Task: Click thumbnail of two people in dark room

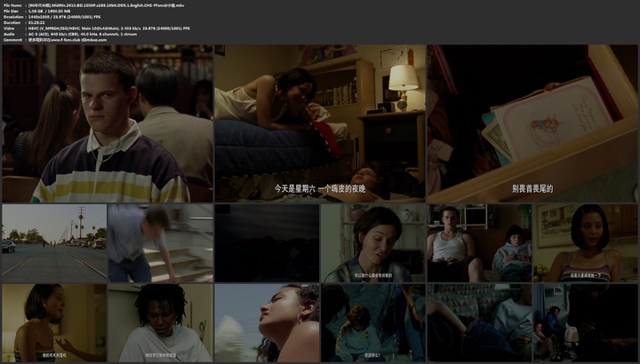Action: (585, 323)
